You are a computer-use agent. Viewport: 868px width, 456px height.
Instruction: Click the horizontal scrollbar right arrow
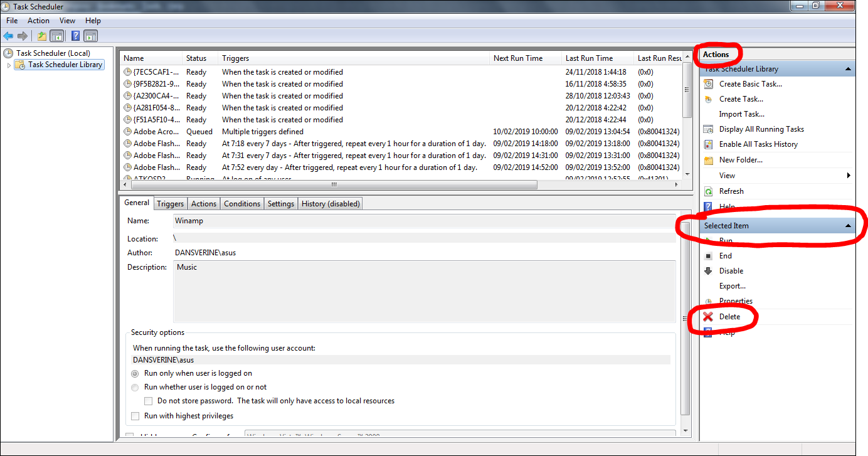tap(676, 184)
